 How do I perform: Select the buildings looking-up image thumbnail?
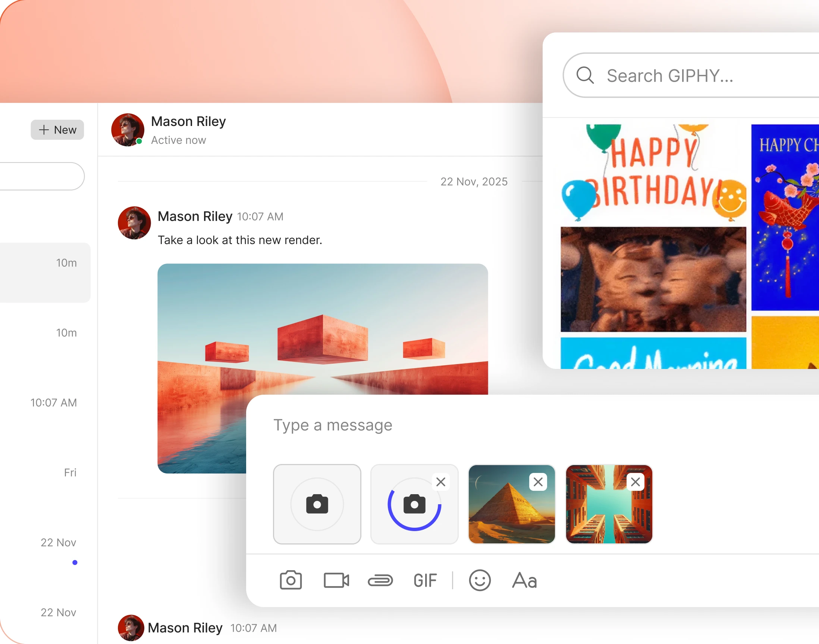pyautogui.click(x=609, y=504)
